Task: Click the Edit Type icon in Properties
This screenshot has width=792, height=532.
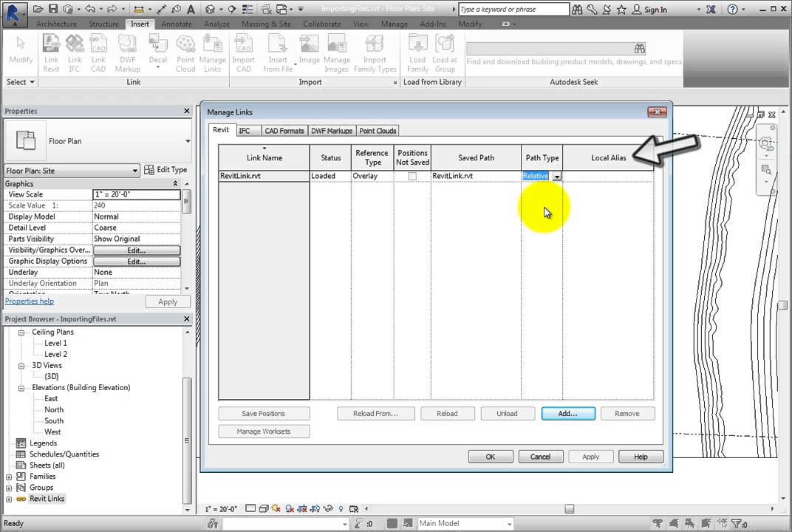Action: 149,170
